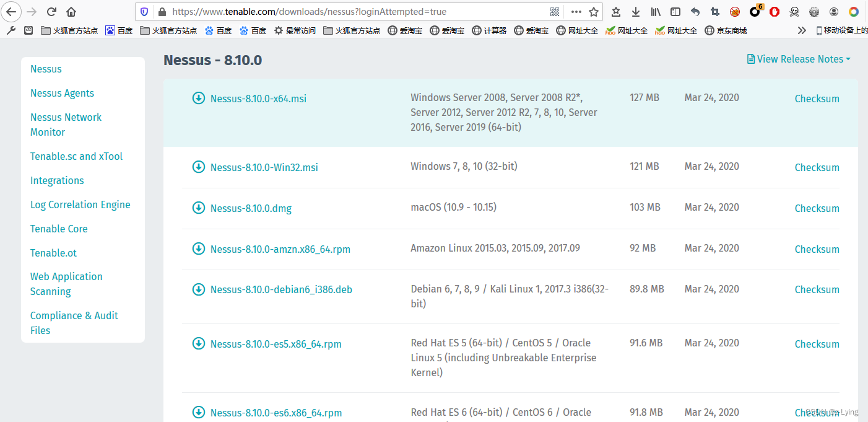Reload the current page
Viewport: 868px width, 422px height.
[51, 12]
